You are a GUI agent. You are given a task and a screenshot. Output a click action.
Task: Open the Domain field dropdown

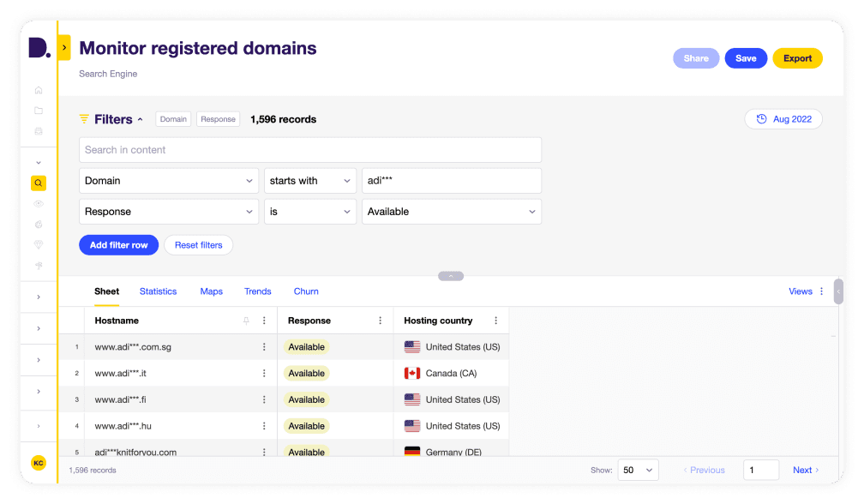pos(169,181)
